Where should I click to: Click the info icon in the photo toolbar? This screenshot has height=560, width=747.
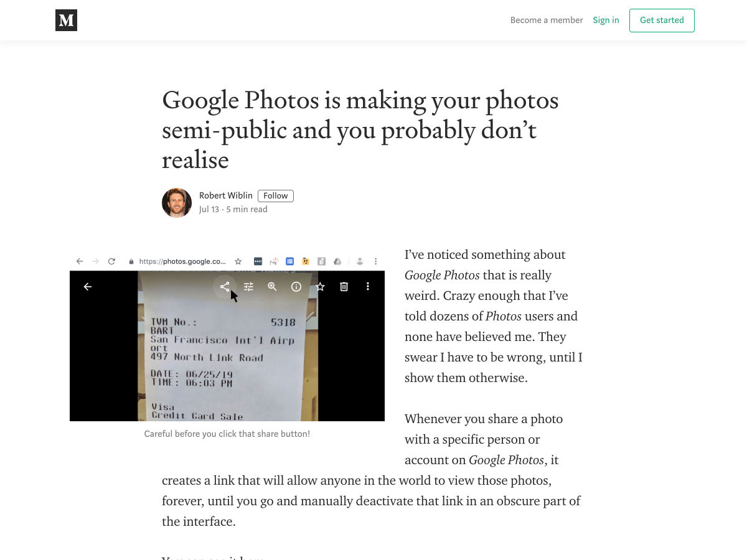point(296,287)
